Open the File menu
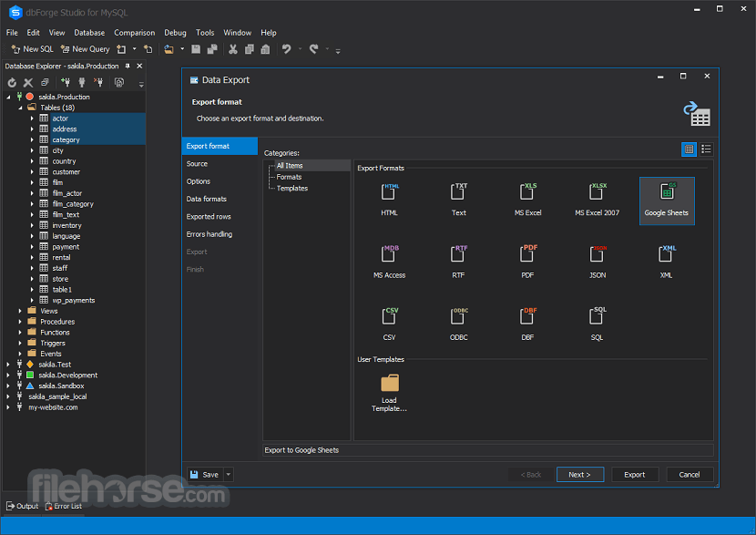The width and height of the screenshot is (756, 535). click(12, 33)
